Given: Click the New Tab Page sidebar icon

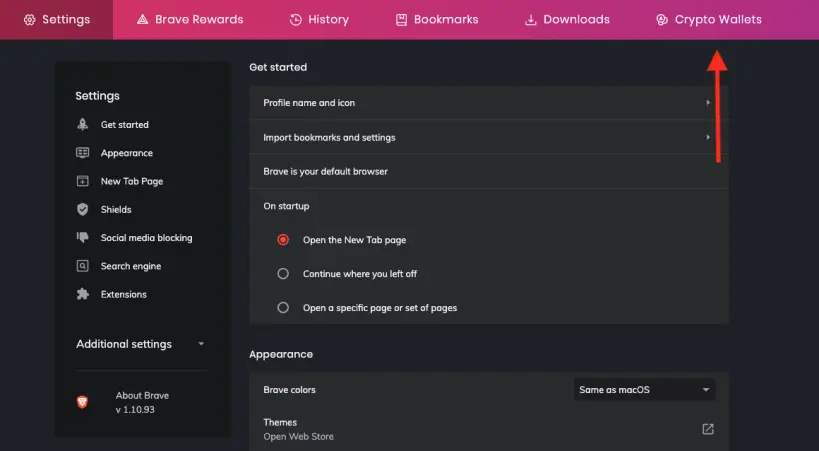Looking at the screenshot, I should 83,181.
